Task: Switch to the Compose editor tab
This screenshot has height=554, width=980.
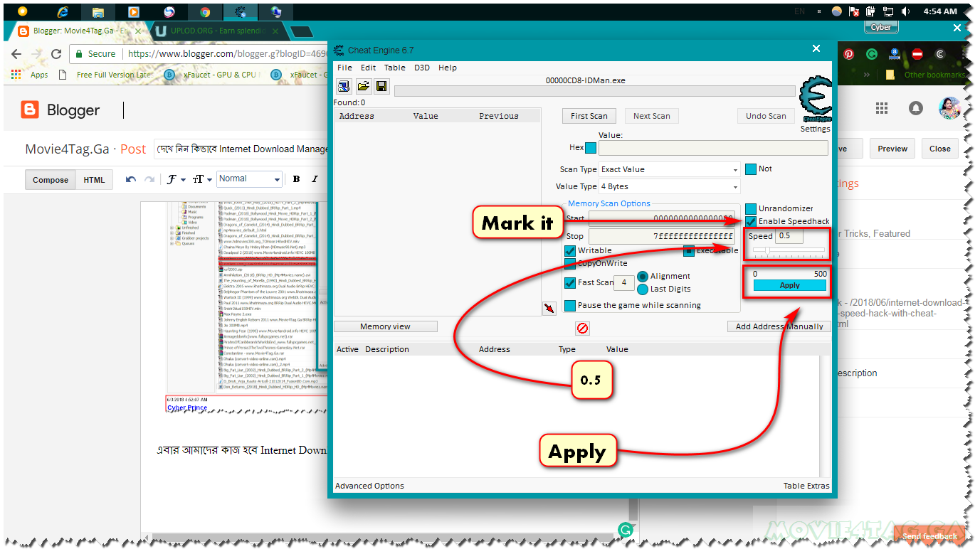Action: tap(51, 180)
